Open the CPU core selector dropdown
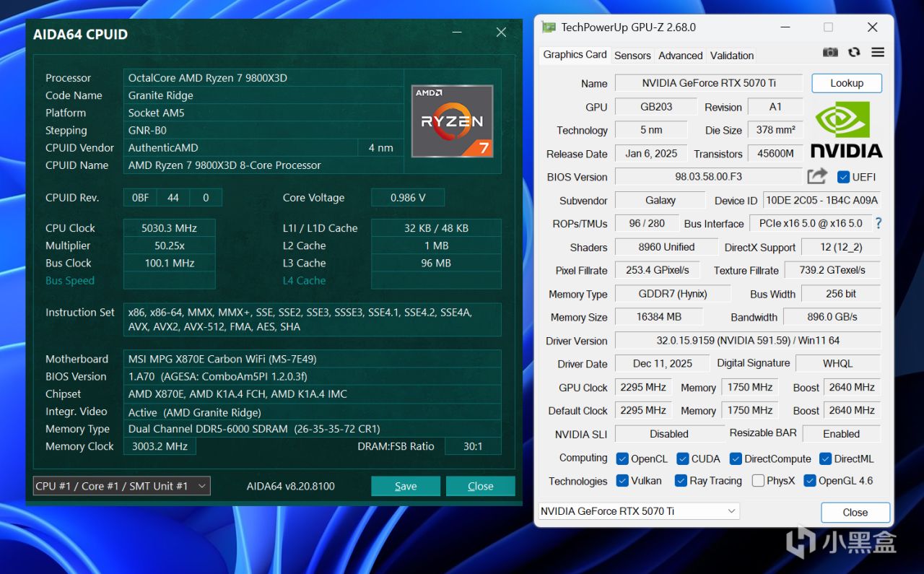The height and width of the screenshot is (574, 924). pos(121,486)
